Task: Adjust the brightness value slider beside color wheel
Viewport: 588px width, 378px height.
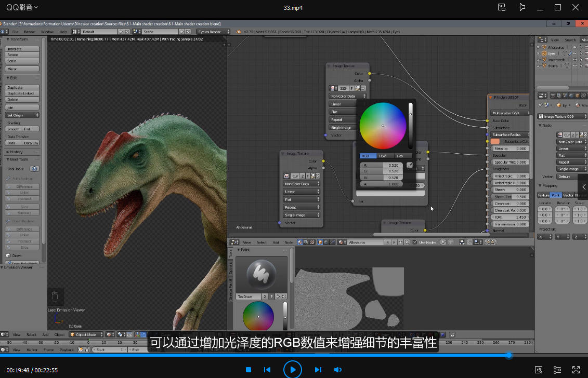Action: click(410, 125)
